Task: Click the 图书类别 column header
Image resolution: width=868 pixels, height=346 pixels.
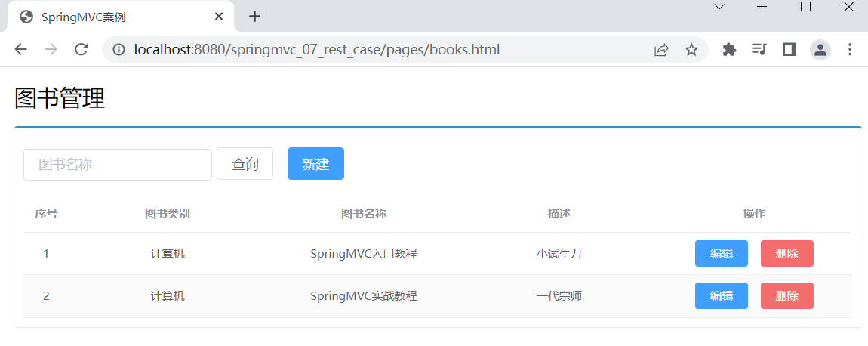Action: [x=168, y=214]
